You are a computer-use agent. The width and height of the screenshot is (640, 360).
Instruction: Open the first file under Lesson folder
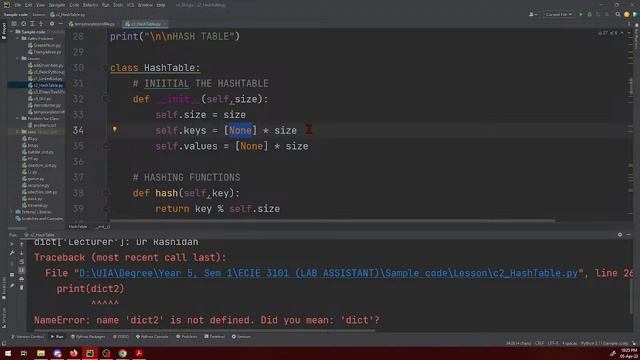46,65
